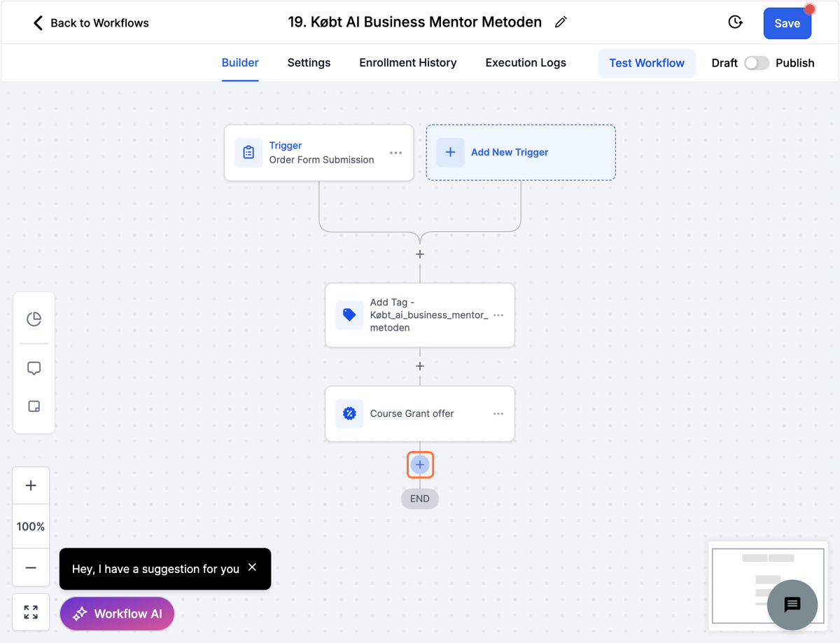Viewport: 840px width, 643px height.
Task: Open the Course Grant offer step
Action: coord(420,414)
